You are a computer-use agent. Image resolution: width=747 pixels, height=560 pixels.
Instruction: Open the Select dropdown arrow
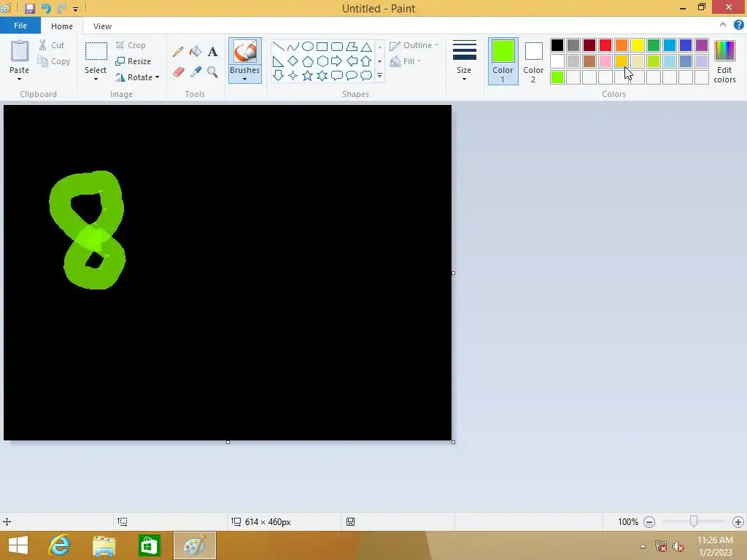click(x=96, y=79)
